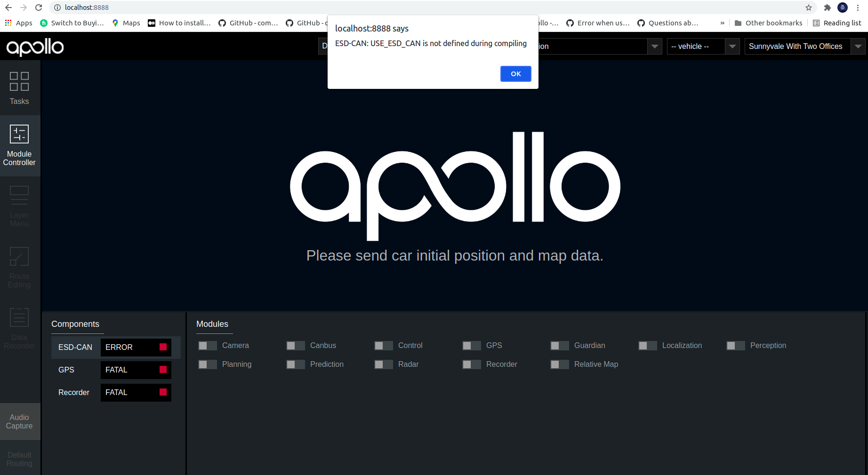Dismiss the alert with the OK button

[x=515, y=74]
